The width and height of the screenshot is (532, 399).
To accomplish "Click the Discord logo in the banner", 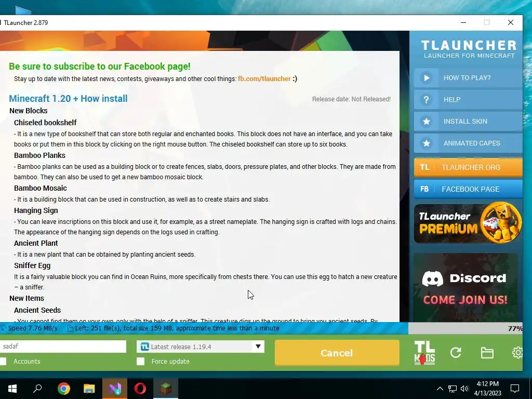I will pos(433,278).
